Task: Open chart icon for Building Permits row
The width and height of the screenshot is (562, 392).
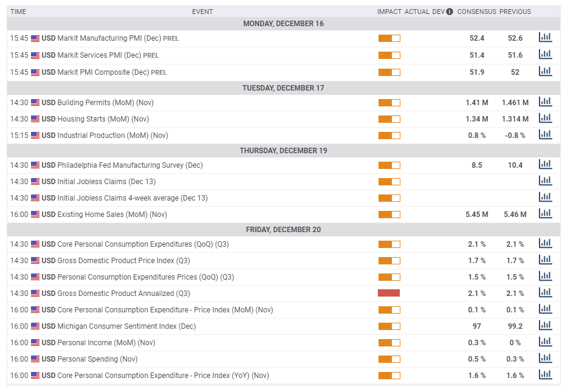Action: pos(545,101)
